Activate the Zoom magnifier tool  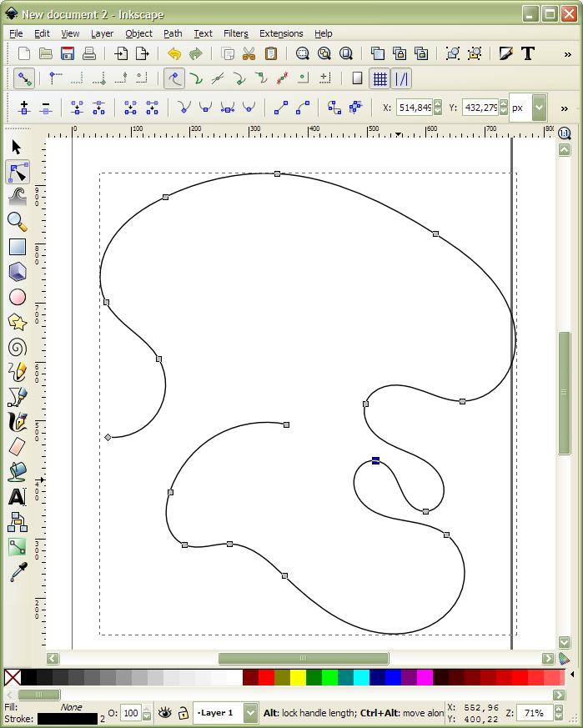17,222
